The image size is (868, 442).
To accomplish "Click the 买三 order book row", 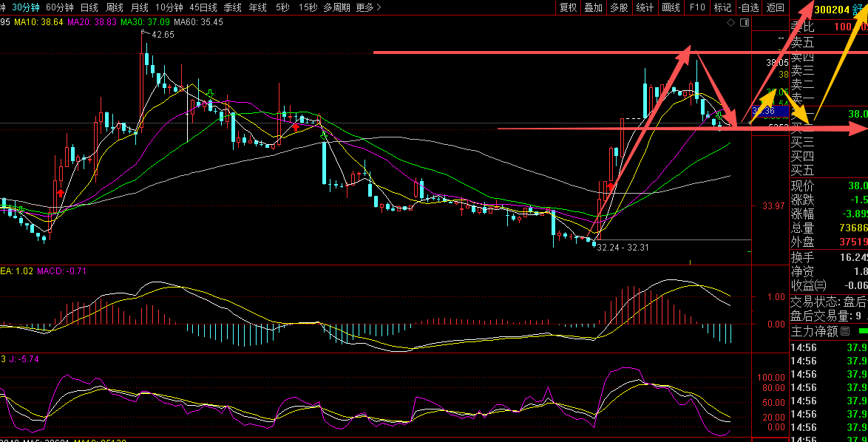I will (829, 142).
